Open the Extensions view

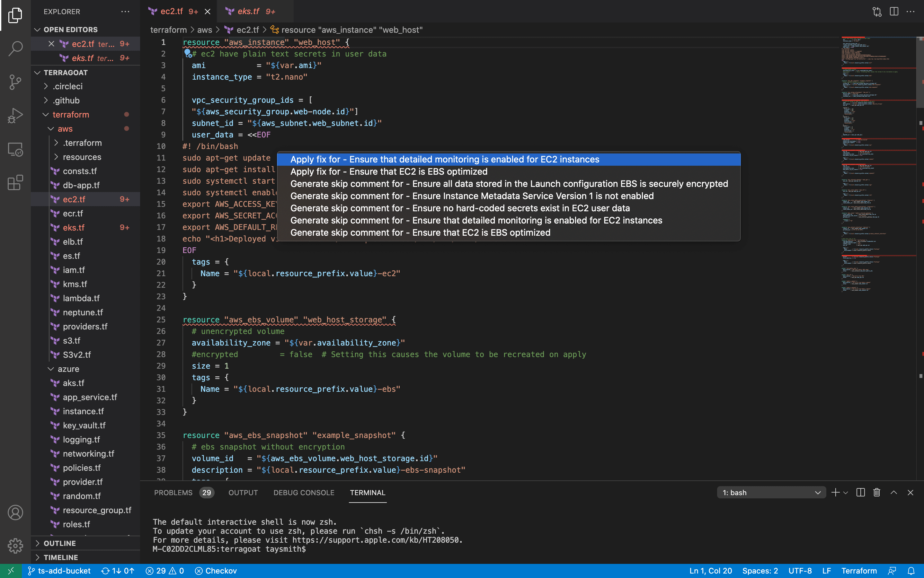[x=15, y=182]
